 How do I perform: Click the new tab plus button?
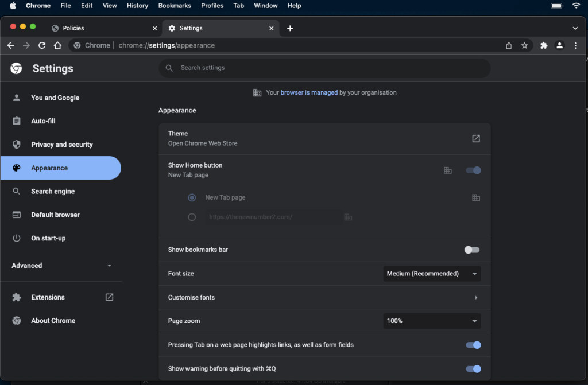click(x=290, y=28)
